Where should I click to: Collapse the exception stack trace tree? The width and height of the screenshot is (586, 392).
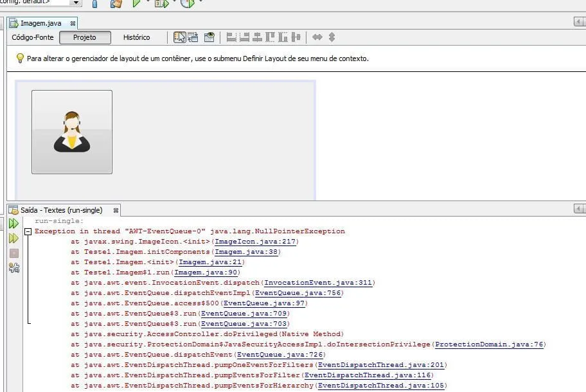[28, 231]
